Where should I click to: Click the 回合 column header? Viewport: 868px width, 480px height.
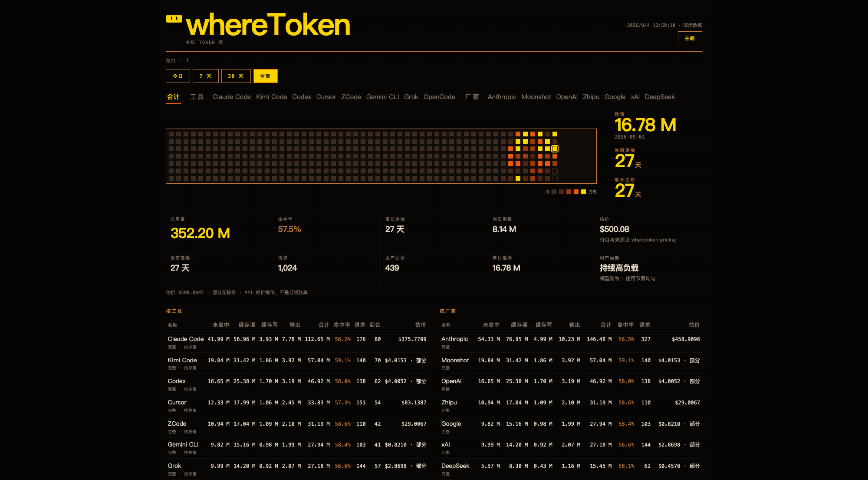coord(375,325)
